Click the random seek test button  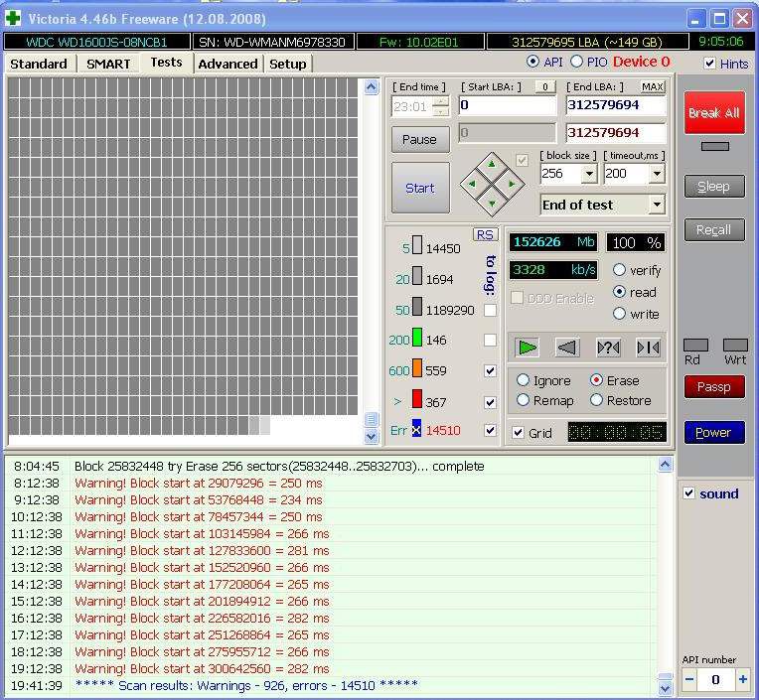tap(608, 348)
